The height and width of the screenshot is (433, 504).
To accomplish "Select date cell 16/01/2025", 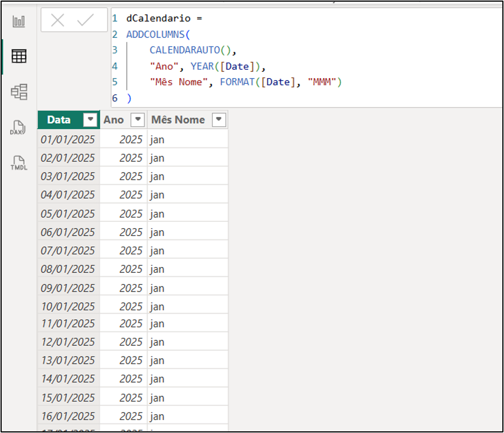I will click(69, 415).
